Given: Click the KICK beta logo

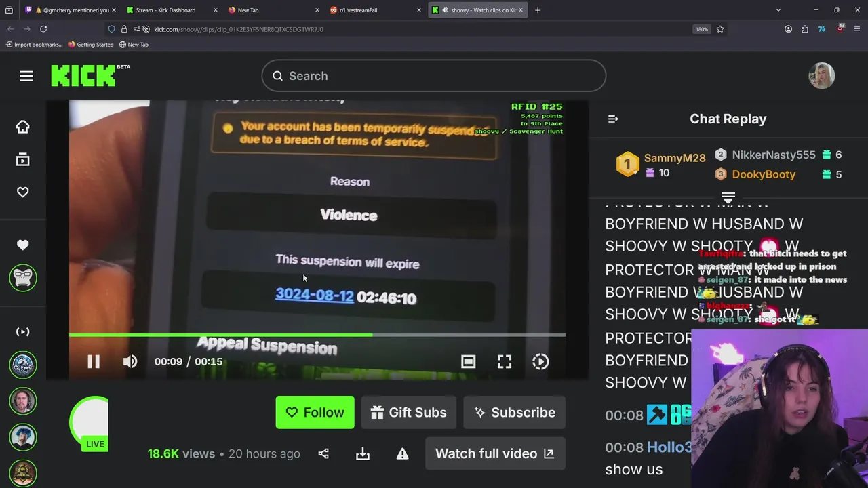Looking at the screenshot, I should point(90,75).
